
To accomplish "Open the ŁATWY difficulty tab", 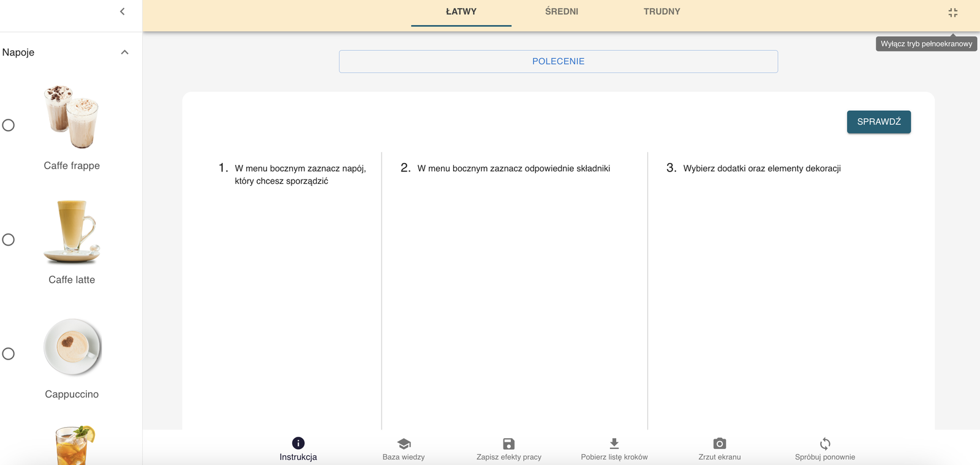I will pos(461,12).
